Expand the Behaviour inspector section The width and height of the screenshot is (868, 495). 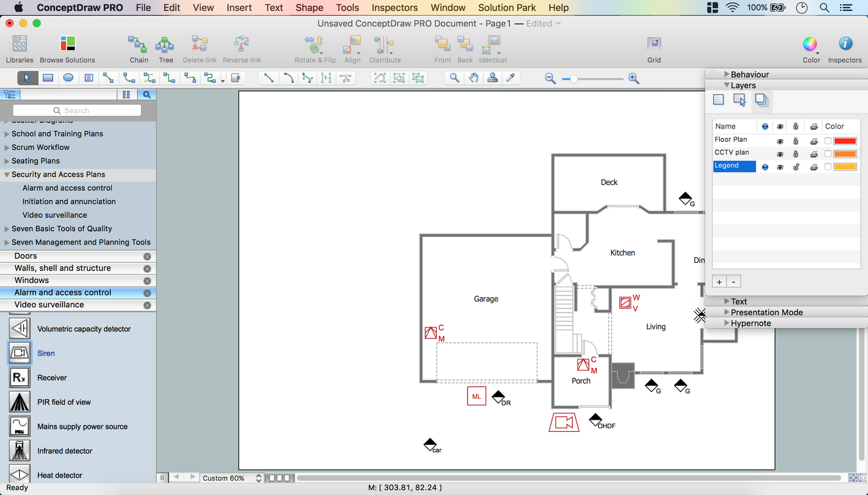(x=727, y=74)
